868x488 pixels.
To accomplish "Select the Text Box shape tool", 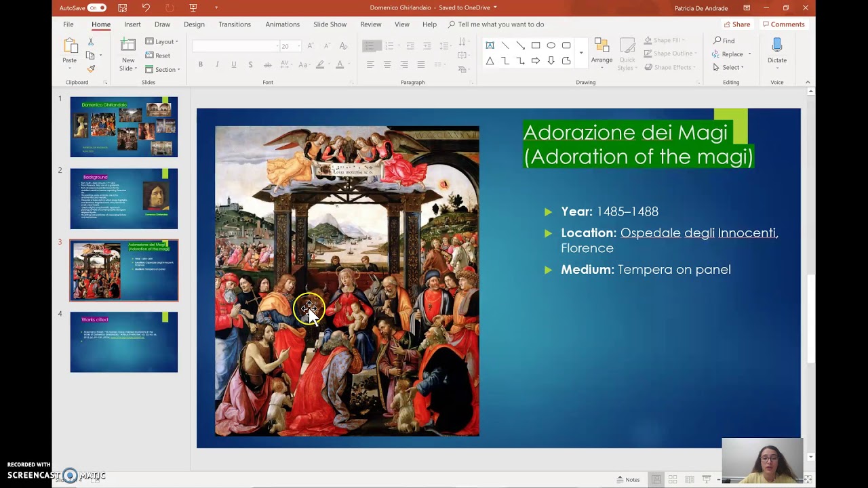I will [x=490, y=45].
